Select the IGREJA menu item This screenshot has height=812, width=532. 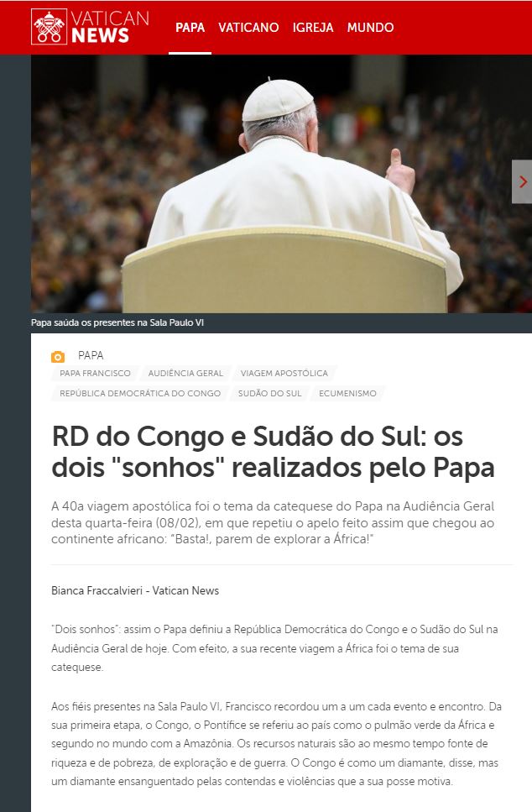313,28
